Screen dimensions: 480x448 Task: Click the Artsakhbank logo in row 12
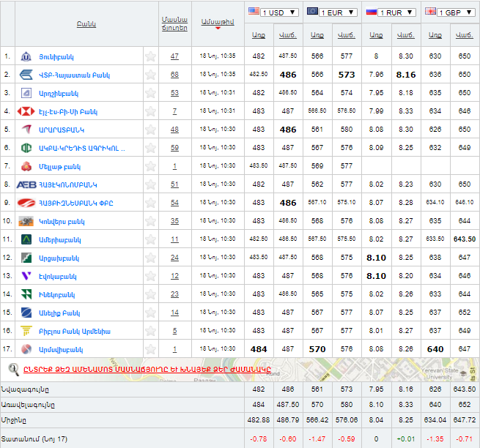point(26,258)
